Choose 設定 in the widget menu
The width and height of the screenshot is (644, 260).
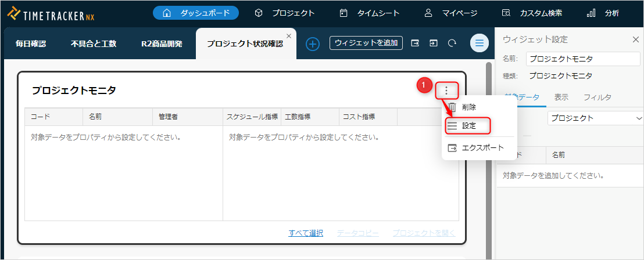[x=468, y=125]
